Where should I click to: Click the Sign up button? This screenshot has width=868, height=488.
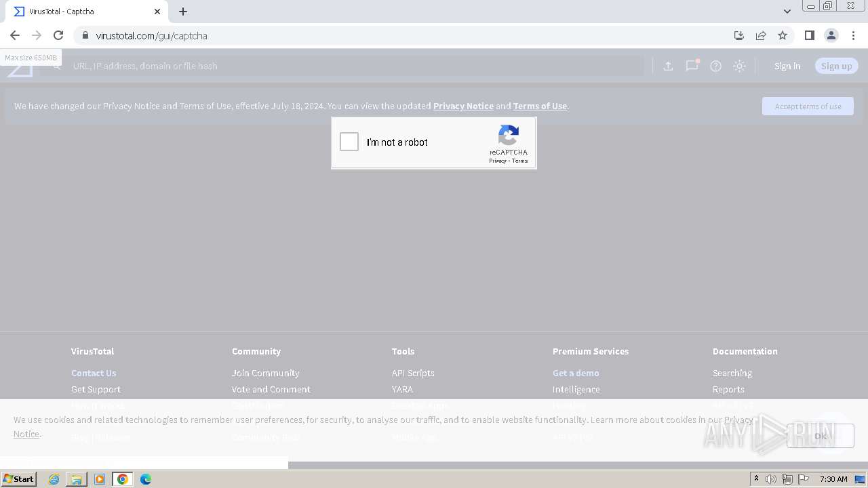point(836,66)
